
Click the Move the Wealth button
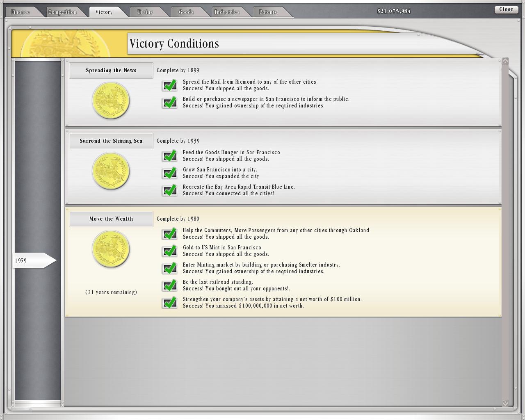(111, 219)
